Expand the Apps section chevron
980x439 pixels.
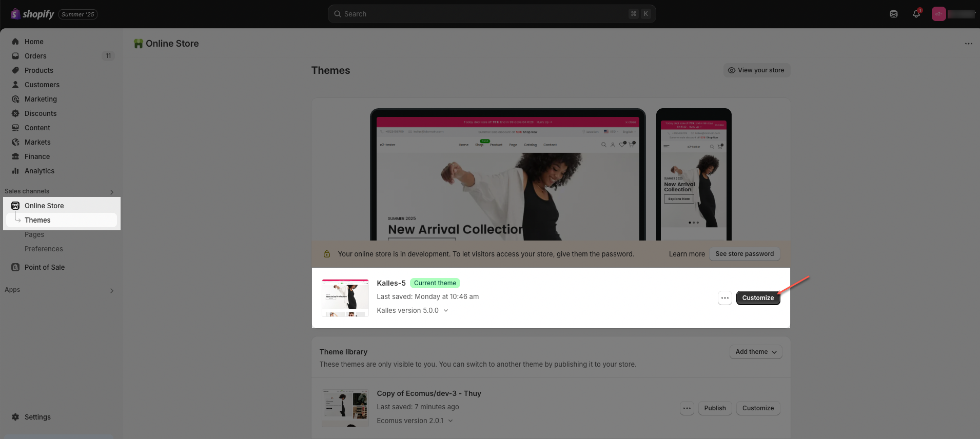[112, 291]
